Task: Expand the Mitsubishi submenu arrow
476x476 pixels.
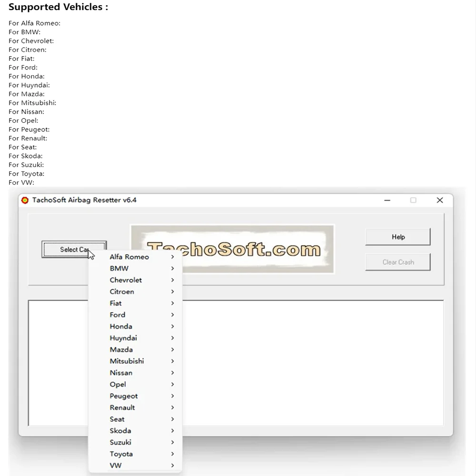Action: pos(172,361)
